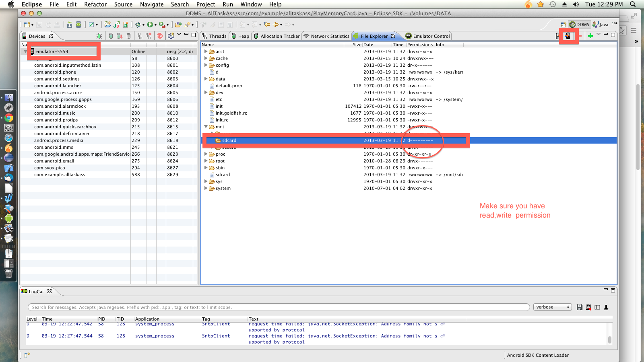The width and height of the screenshot is (644, 362).
Task: Select the init.goldfish.rc file
Action: point(231,113)
